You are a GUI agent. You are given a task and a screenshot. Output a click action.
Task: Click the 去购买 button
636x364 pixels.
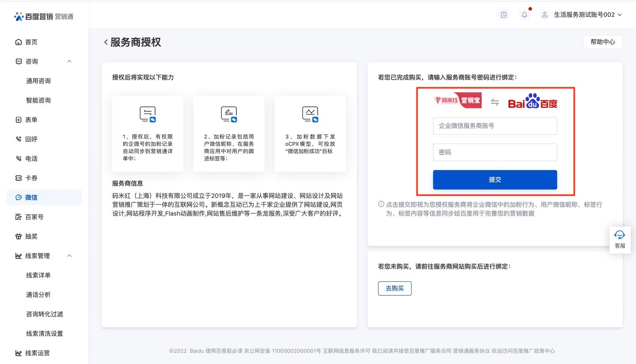click(394, 288)
